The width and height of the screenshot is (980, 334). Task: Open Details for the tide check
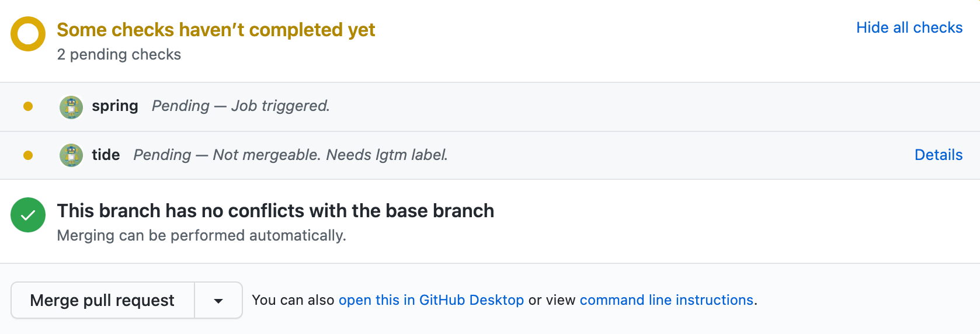pos(938,155)
